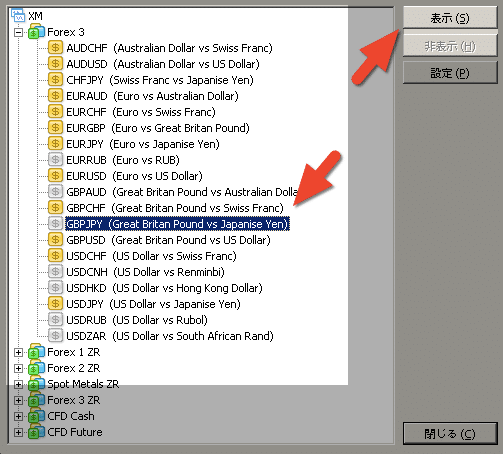Close dialog with 閉じる (C) button
Viewport: 503px width, 454px height.
450,434
